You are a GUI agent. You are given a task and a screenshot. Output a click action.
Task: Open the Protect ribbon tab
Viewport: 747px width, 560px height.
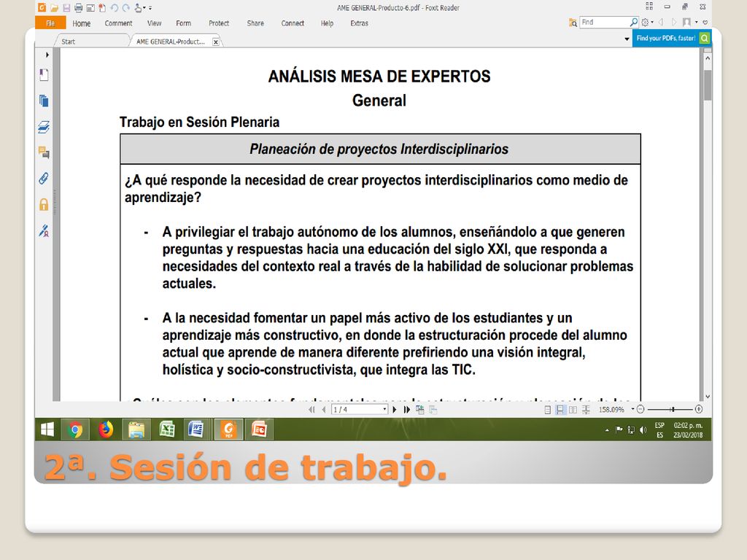[219, 23]
